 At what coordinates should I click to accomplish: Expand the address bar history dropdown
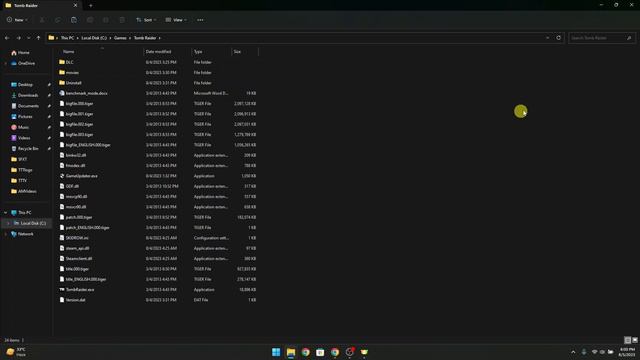pyautogui.click(x=547, y=38)
